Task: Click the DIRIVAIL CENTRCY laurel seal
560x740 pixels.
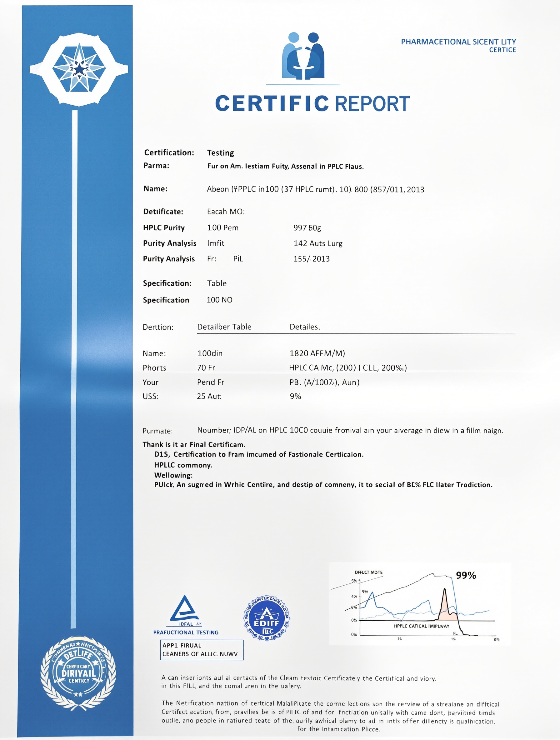Action: [78, 673]
